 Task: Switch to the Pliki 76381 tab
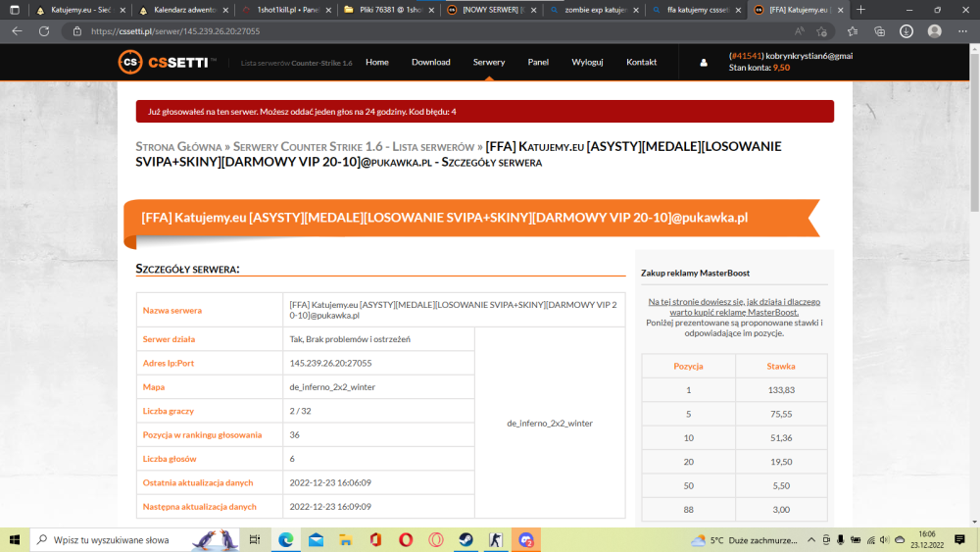click(389, 10)
